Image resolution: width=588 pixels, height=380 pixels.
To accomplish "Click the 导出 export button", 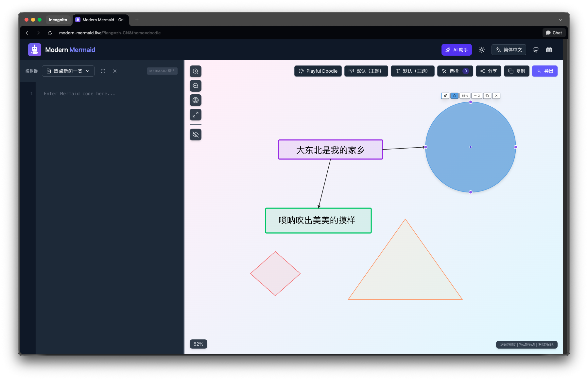I will click(545, 71).
